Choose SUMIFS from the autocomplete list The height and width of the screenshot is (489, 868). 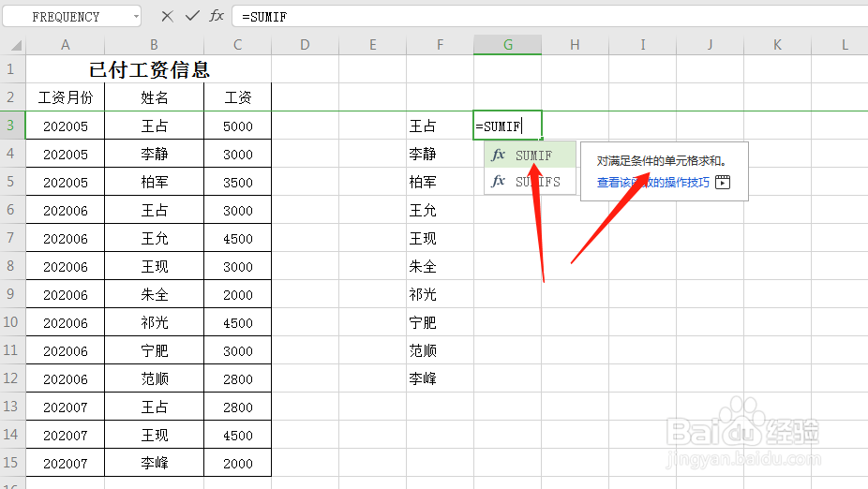coord(530,182)
